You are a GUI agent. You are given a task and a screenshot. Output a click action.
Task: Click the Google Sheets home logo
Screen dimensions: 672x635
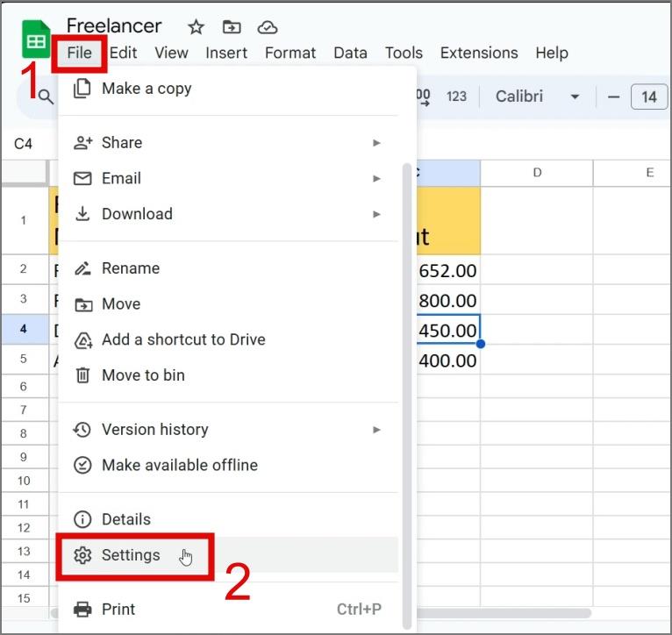[x=36, y=39]
